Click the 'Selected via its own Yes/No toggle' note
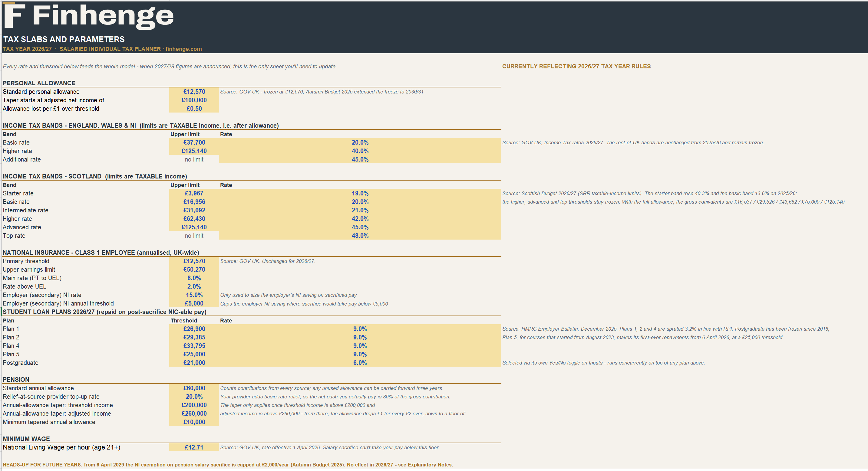Image resolution: width=868 pixels, height=471 pixels. coord(603,363)
